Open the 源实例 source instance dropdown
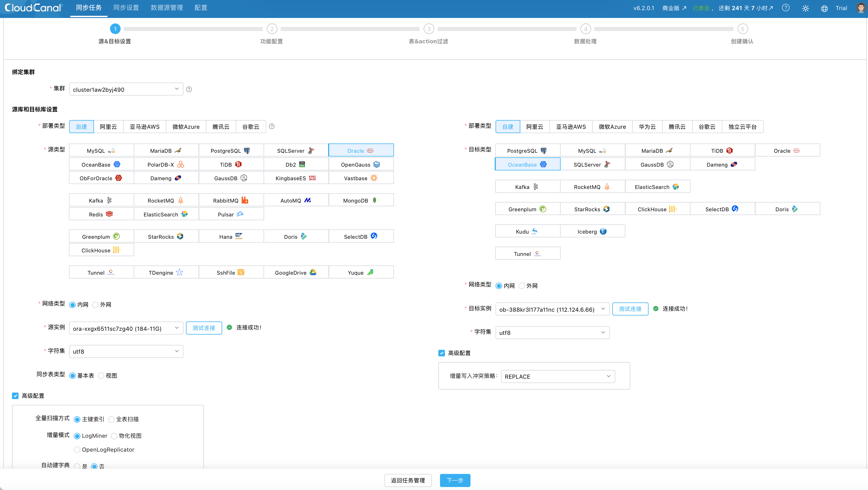The width and height of the screenshot is (868, 490). point(126,328)
